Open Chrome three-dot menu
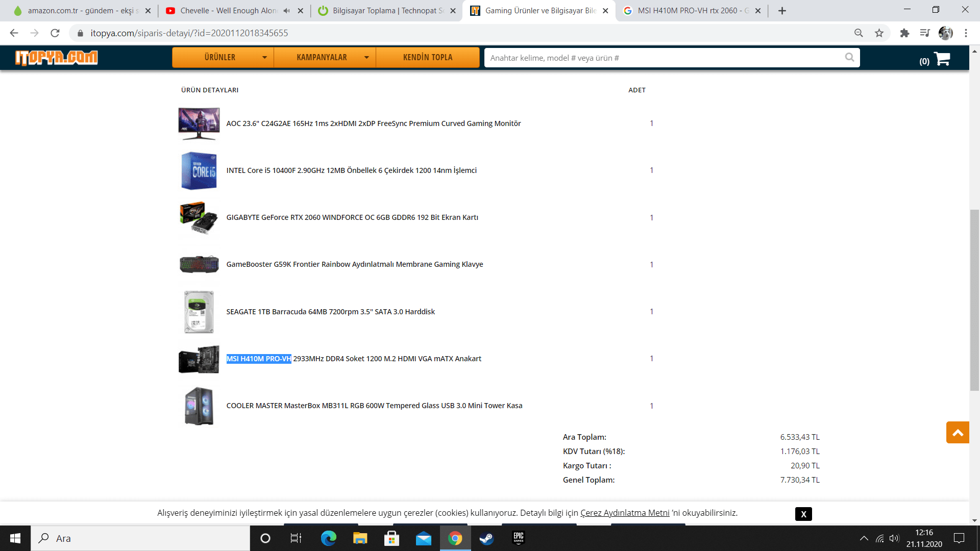980x551 pixels. (966, 33)
